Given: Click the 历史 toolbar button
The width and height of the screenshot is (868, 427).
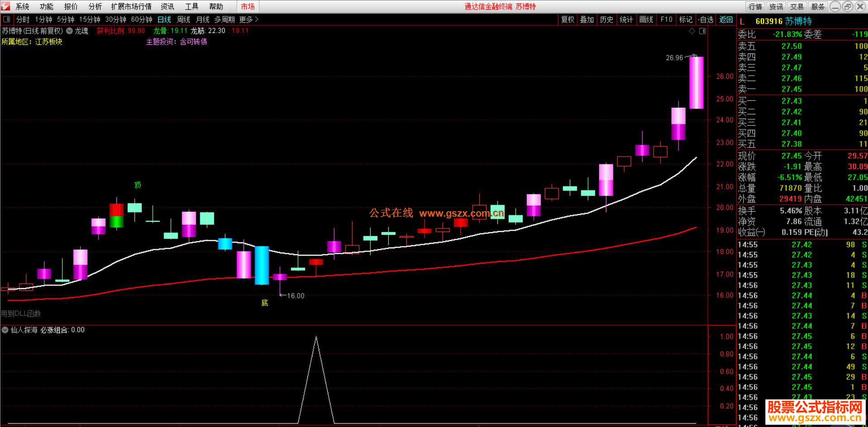Looking at the screenshot, I should (x=606, y=19).
